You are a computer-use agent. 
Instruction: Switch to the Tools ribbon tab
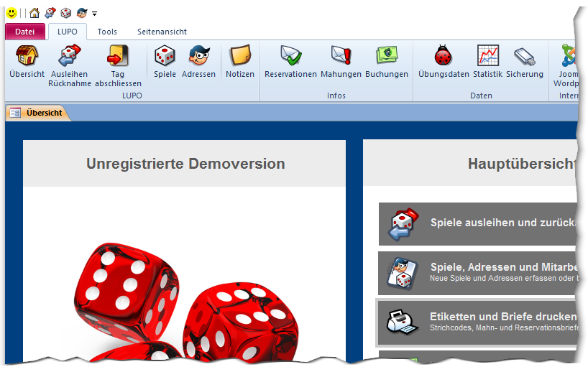[x=107, y=32]
